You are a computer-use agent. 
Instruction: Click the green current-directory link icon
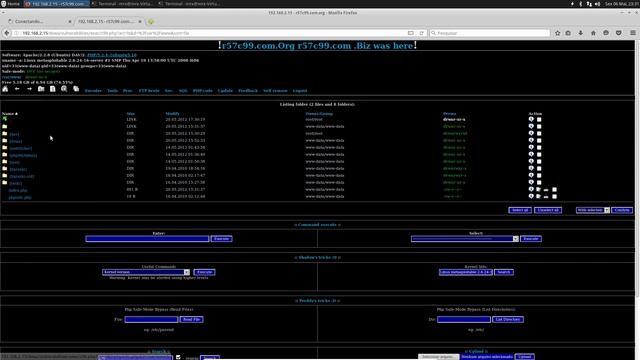click(4, 119)
